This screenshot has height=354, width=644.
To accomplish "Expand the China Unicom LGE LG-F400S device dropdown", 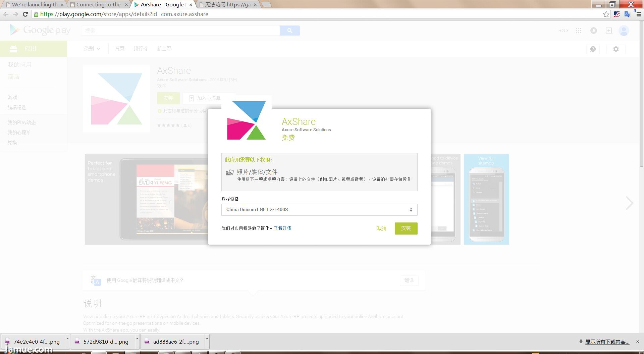I will 319,210.
